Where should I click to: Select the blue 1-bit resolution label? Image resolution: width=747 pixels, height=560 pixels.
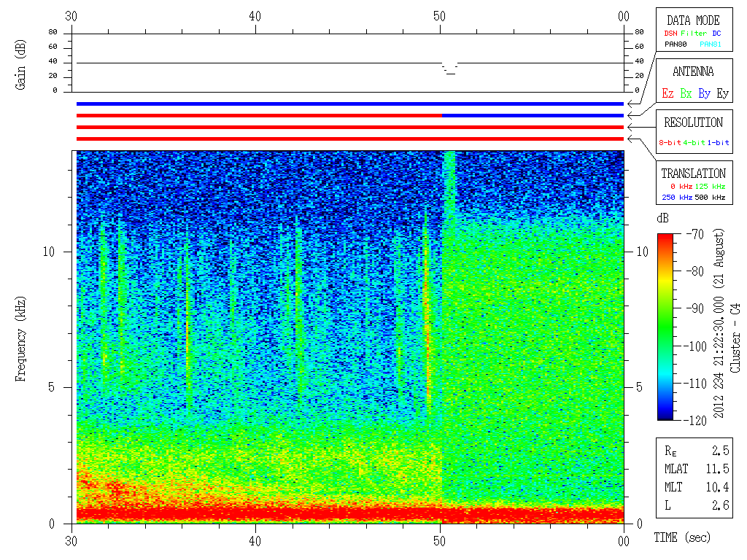coord(718,142)
